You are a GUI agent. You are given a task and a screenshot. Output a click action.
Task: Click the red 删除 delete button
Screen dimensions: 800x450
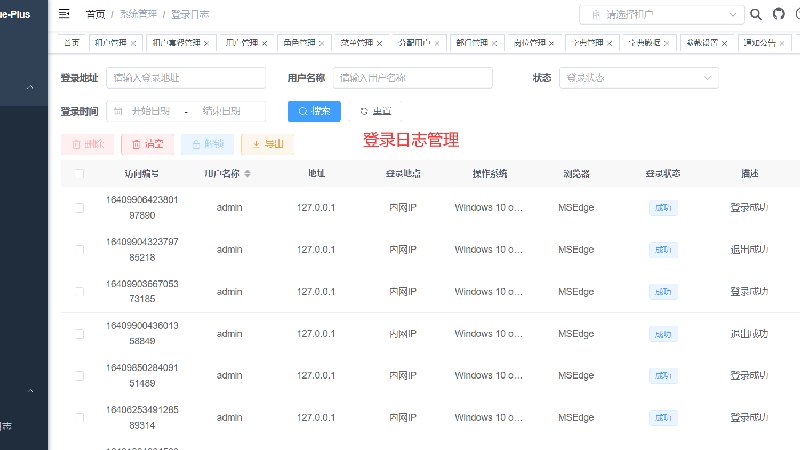(x=88, y=144)
